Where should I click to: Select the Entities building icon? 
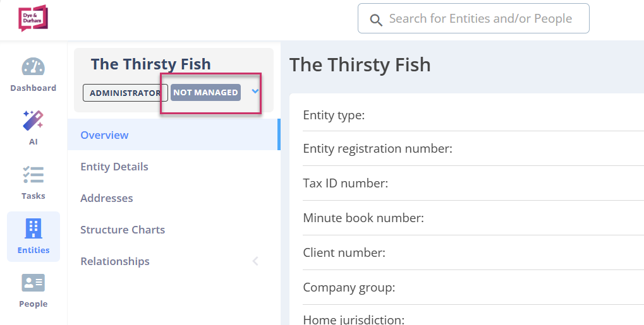point(33,228)
